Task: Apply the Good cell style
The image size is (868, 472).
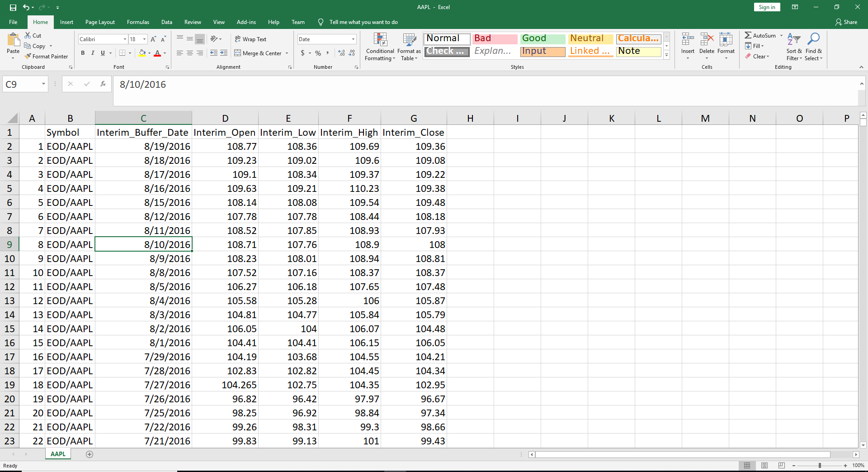Action: (543, 38)
